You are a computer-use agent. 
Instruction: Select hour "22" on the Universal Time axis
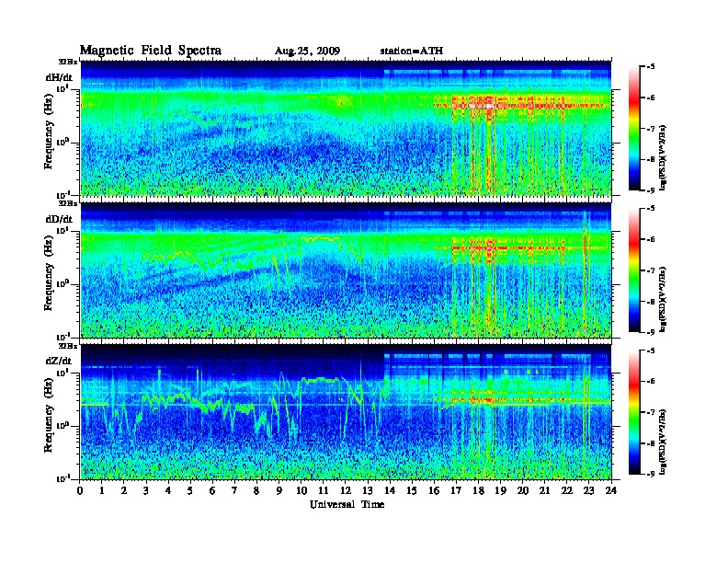(567, 490)
